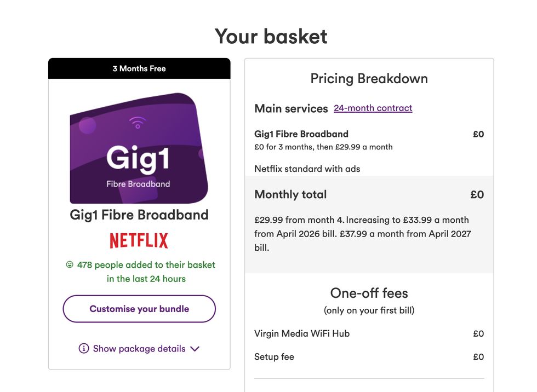Collapse the Pricing Breakdown details
Screen dimensions: 537x392
(x=369, y=78)
